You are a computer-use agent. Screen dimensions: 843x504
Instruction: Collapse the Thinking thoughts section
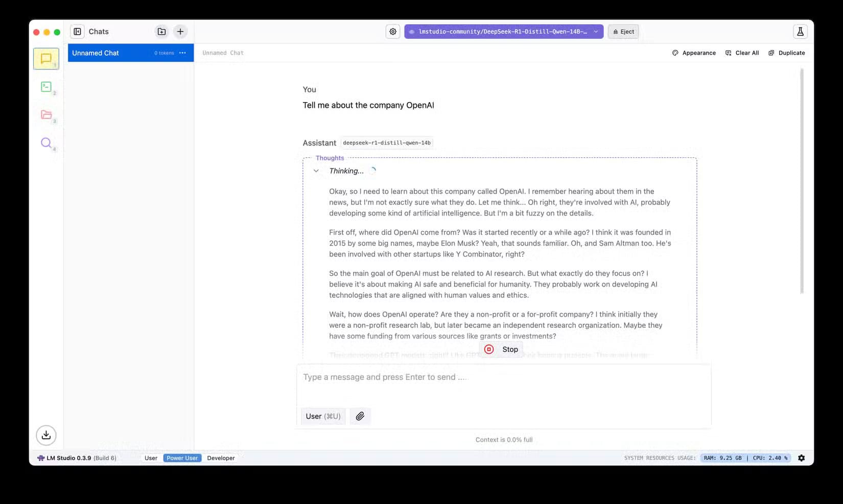click(316, 171)
